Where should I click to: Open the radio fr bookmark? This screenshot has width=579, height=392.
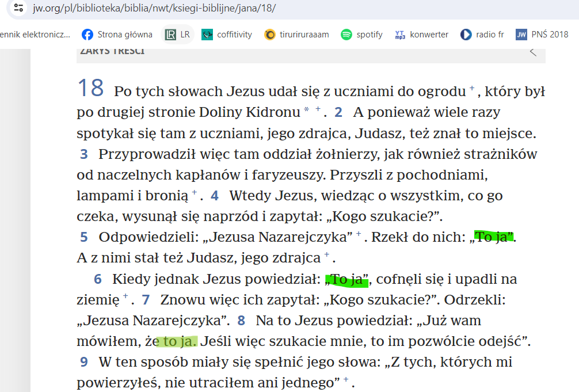[482, 35]
